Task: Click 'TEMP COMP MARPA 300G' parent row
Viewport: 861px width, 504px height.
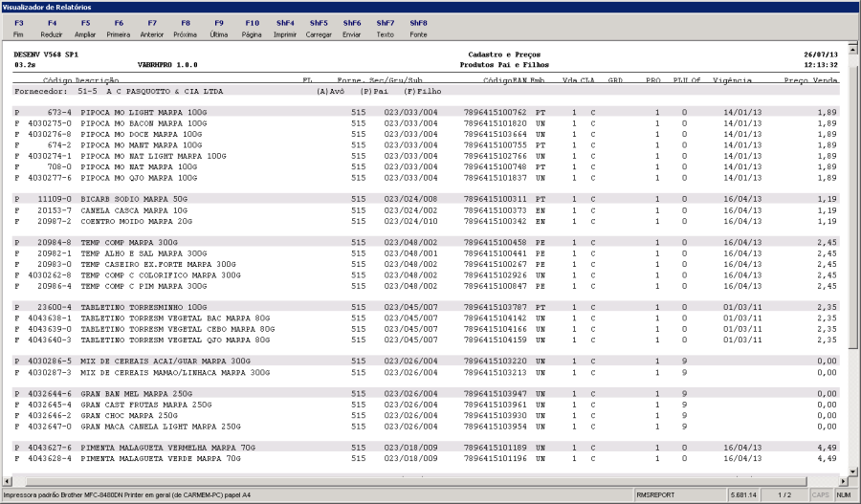Action: [x=426, y=242]
